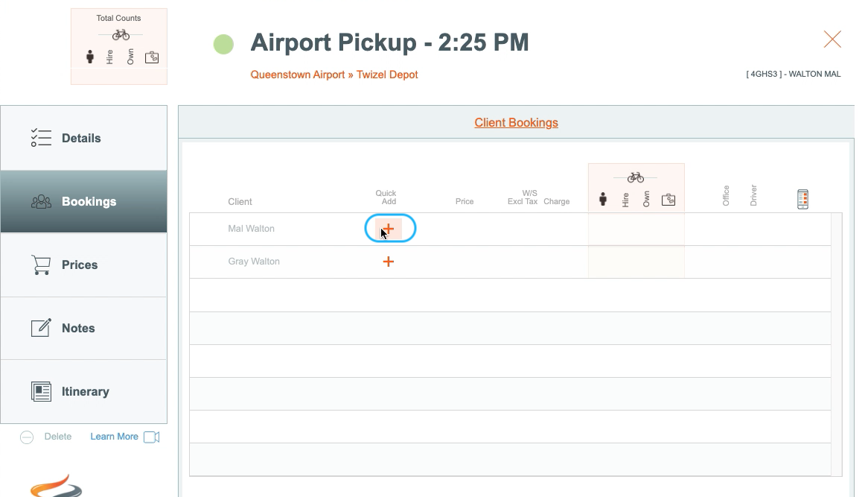Open the Prices tab
The height and width of the screenshot is (497, 868).
(x=83, y=265)
